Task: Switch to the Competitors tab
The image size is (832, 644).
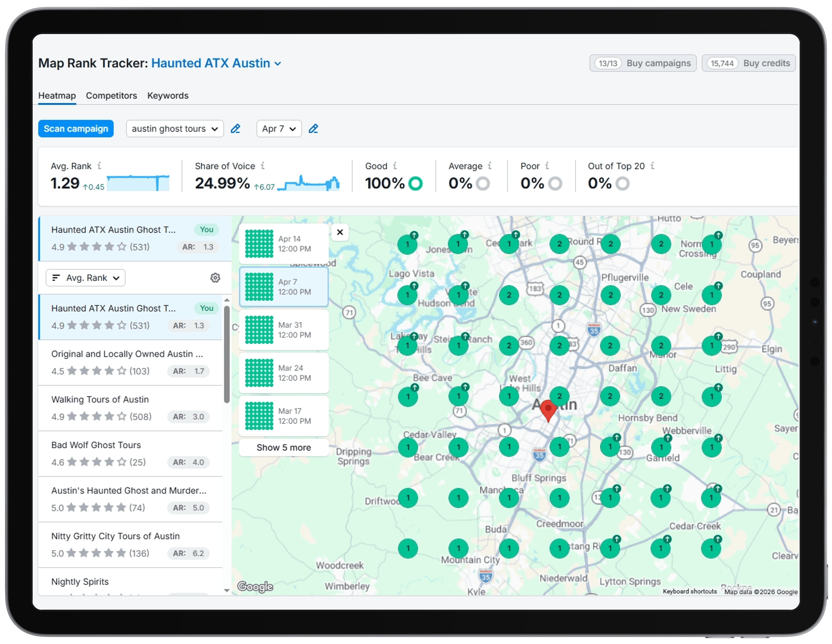Action: click(111, 96)
